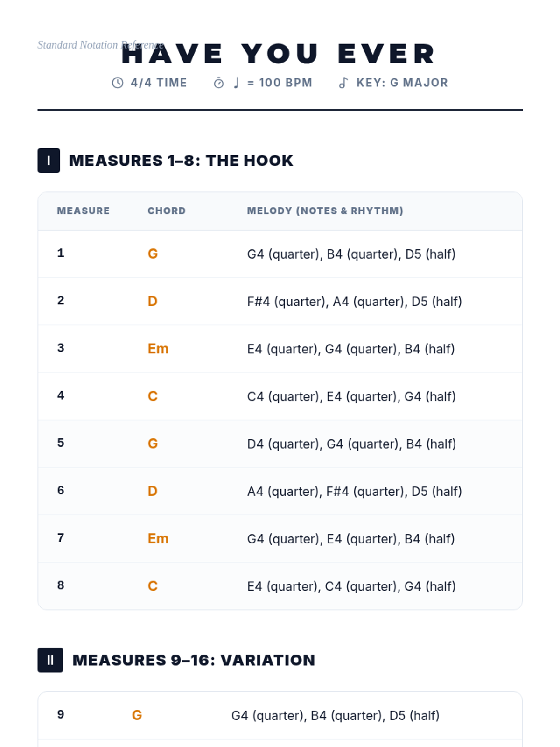The width and height of the screenshot is (560, 747).
Task: Click the section I badge
Action: click(x=49, y=161)
